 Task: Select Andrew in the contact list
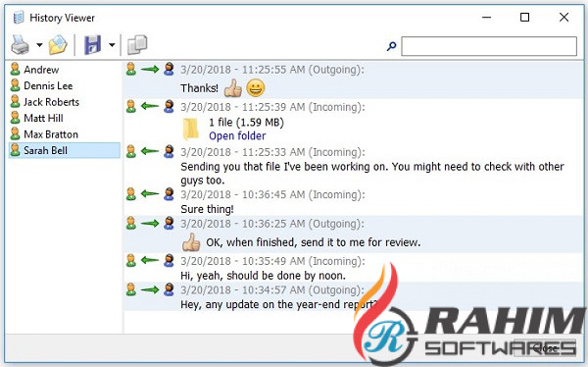click(64, 70)
